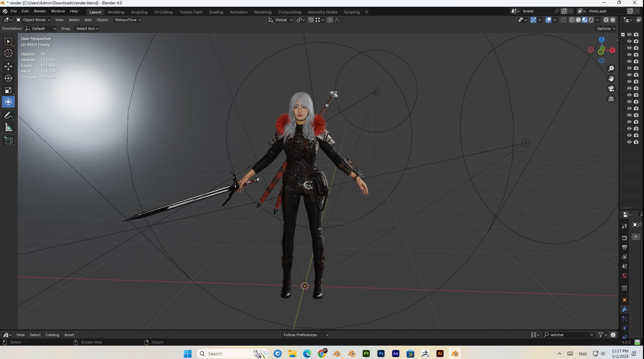Click the BW addon icon in status bar

click(x=637, y=342)
